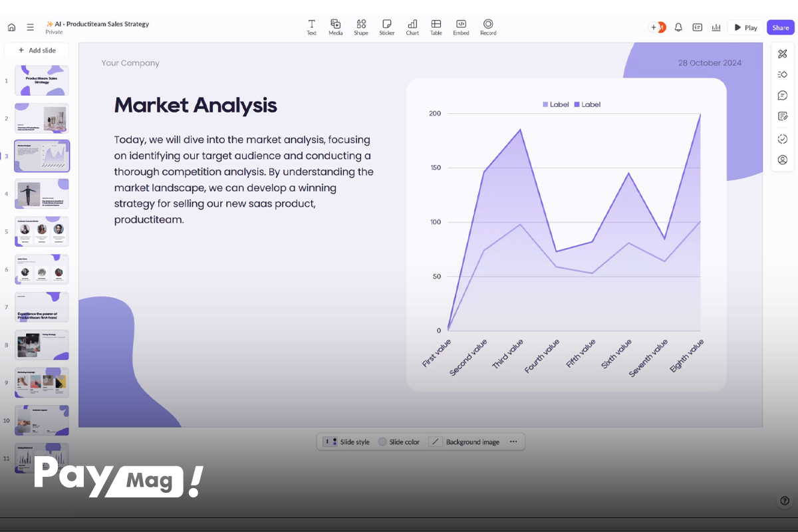
Task: Open the Slide color picker
Action: 399,442
